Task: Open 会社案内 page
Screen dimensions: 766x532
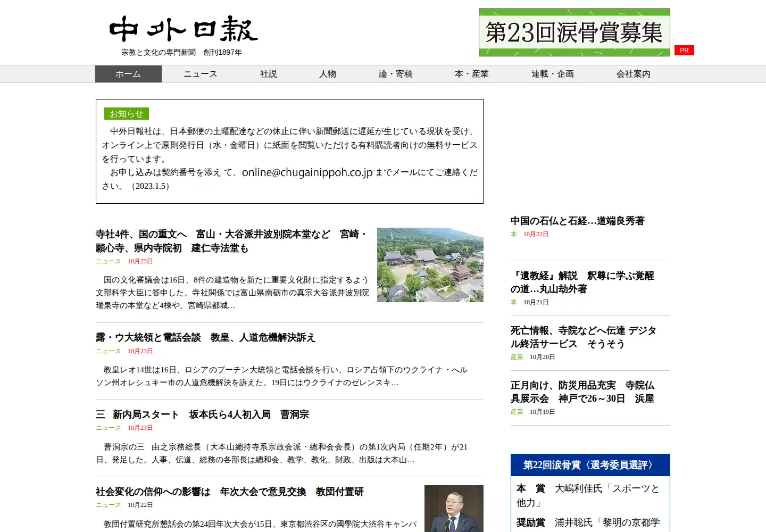Action: click(634, 74)
